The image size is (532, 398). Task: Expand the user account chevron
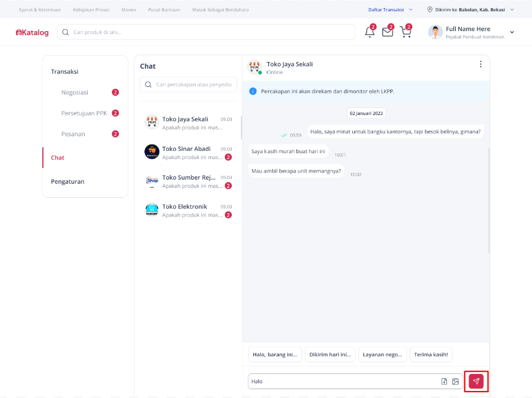pyautogui.click(x=512, y=32)
